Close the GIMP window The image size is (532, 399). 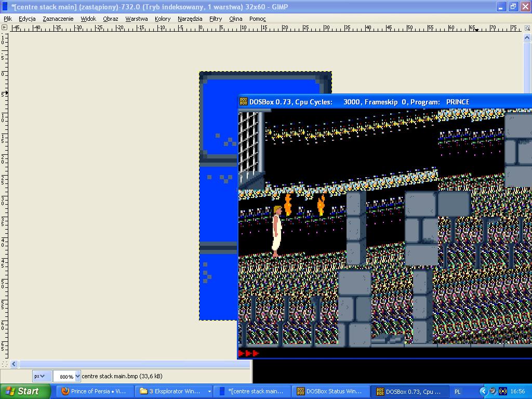click(525, 6)
